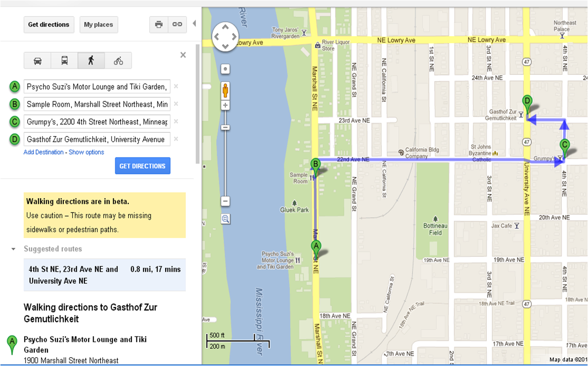Click the Gasthof Zur Gemutlichkeit input field

tap(97, 139)
